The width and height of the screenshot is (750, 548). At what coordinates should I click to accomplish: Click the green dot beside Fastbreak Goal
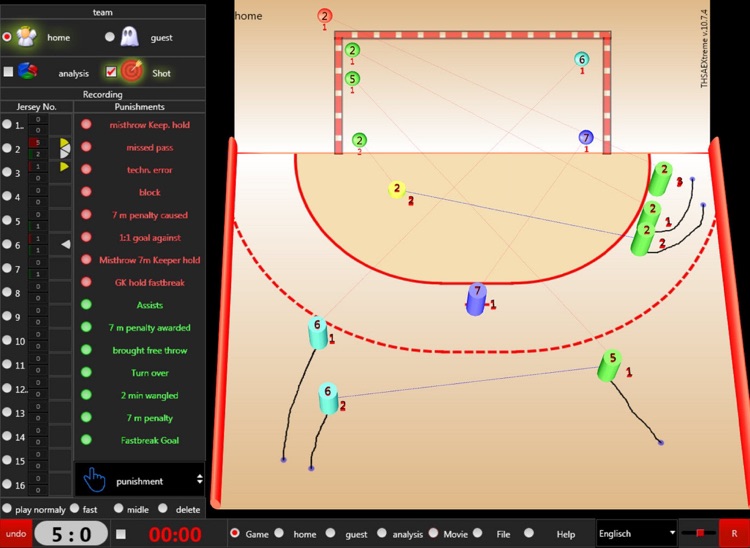point(86,440)
